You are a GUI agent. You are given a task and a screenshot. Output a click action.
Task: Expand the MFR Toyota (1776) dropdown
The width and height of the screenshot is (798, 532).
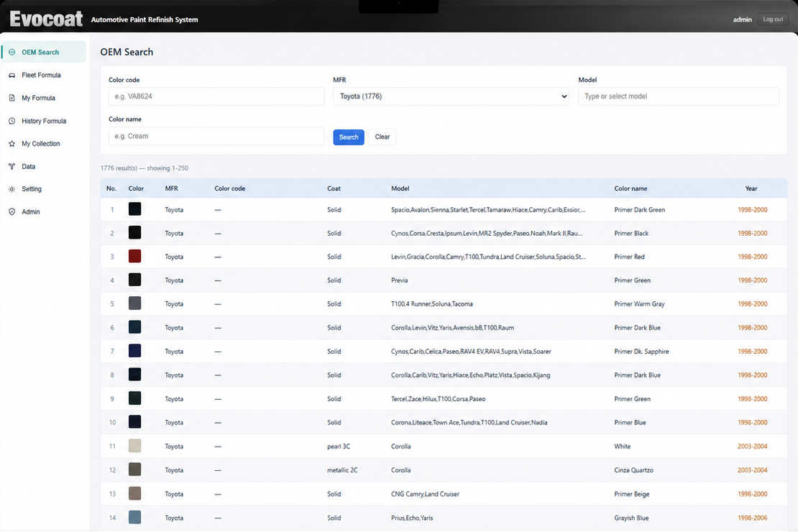click(x=451, y=96)
